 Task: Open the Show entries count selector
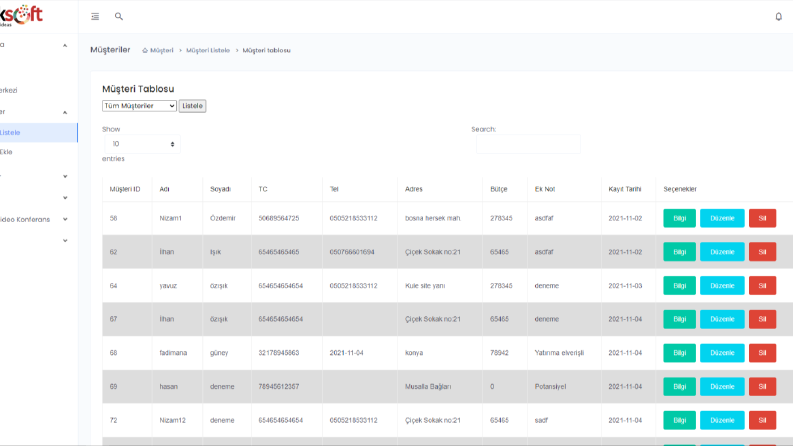pyautogui.click(x=142, y=144)
